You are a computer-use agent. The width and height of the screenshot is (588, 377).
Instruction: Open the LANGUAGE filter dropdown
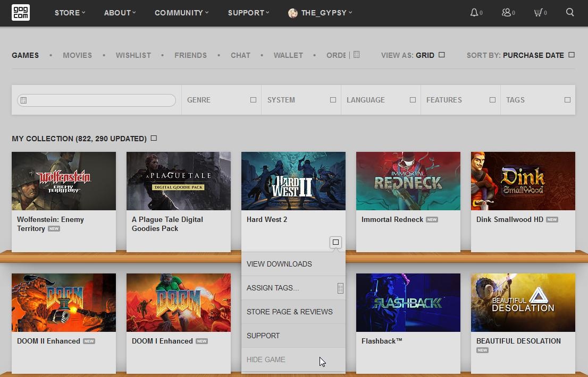pos(381,100)
